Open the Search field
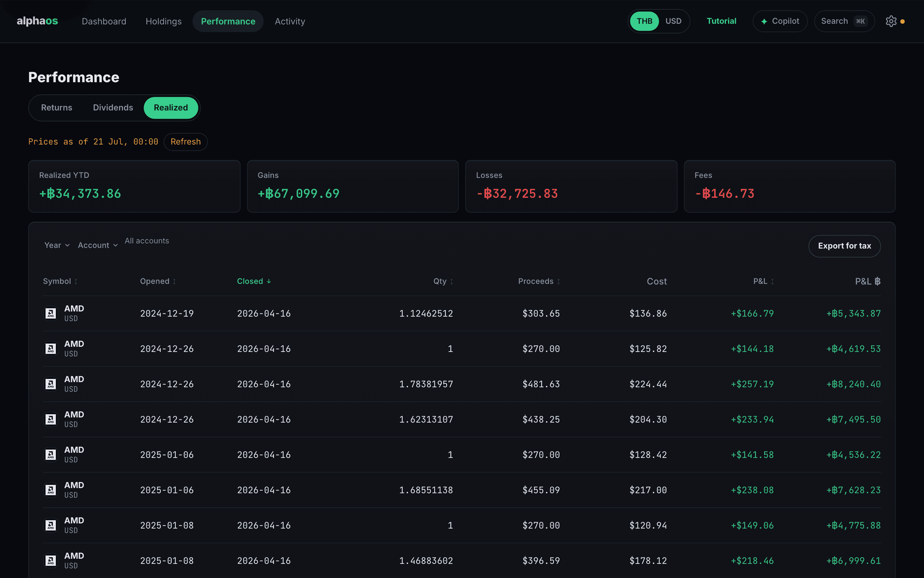 844,22
